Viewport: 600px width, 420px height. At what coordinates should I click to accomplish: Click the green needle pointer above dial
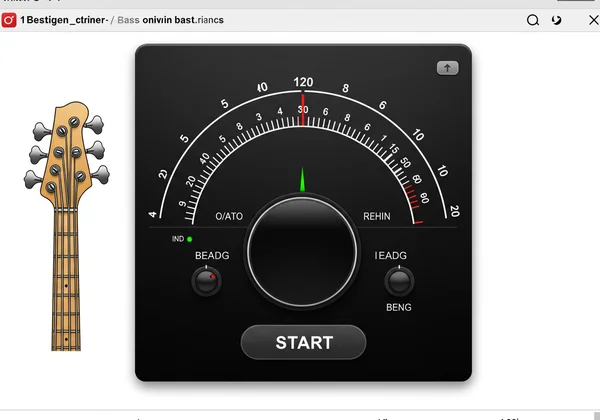click(302, 180)
